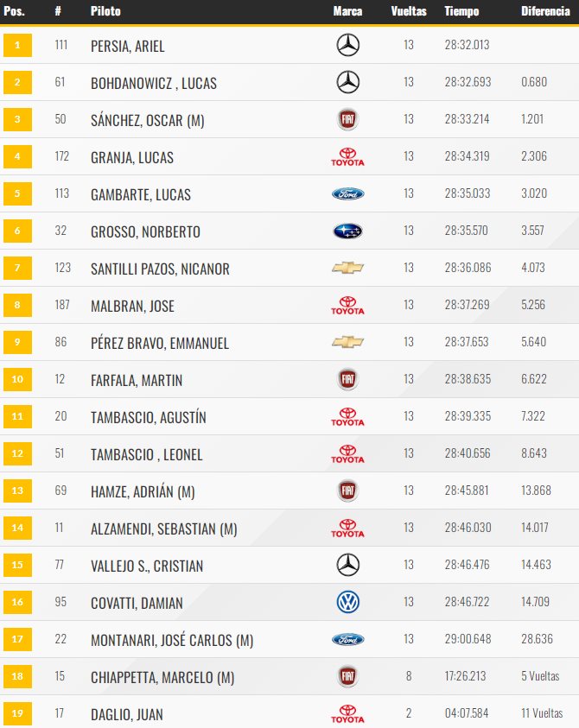Click Mercedes logo in Vallejo S., Cristian row

[x=347, y=565]
